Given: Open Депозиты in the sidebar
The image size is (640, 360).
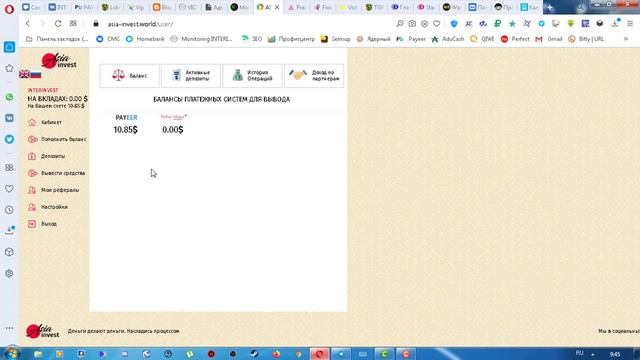Looking at the screenshot, I should (53, 156).
